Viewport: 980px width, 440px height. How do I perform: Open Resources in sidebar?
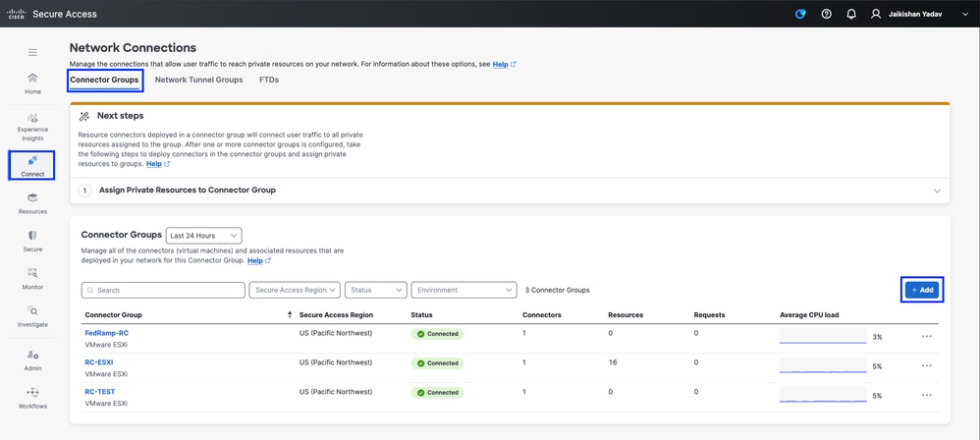pos(32,203)
